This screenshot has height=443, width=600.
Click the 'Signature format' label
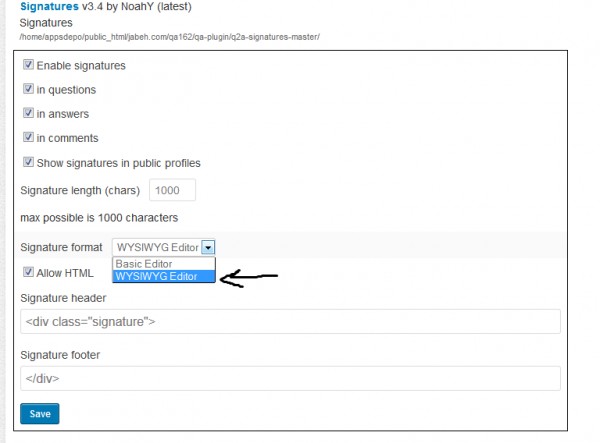tap(61, 247)
